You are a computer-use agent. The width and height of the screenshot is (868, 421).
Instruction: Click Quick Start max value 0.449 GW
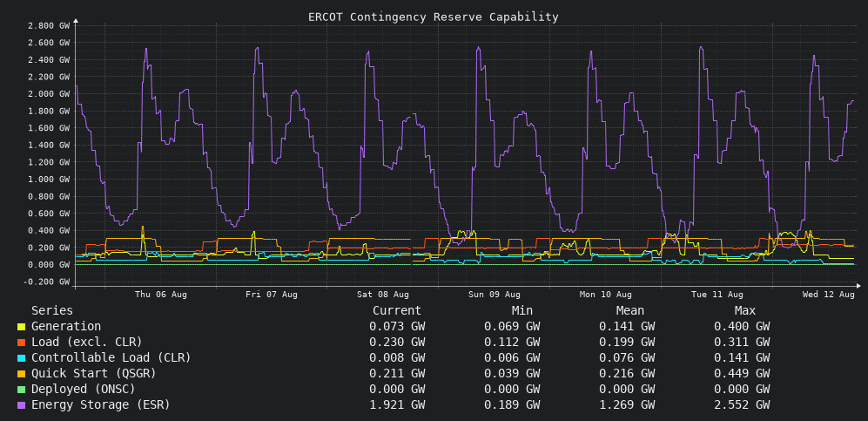click(742, 373)
